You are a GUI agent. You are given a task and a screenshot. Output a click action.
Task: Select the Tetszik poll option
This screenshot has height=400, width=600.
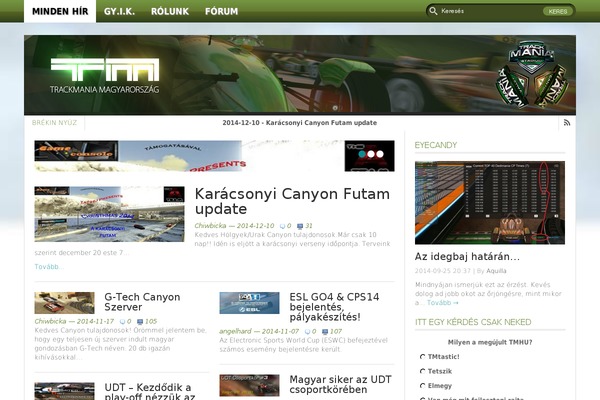[x=422, y=371]
